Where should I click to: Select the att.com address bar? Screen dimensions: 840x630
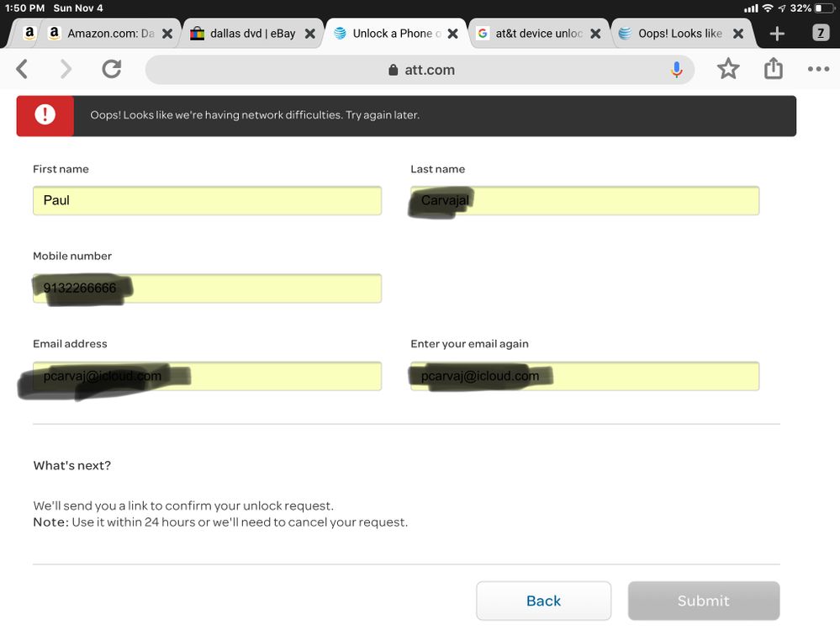[x=420, y=70]
